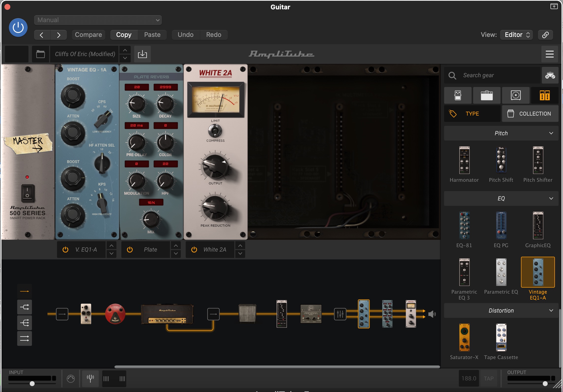563x392 pixels.
Task: Select the amp head in signal chain
Action: 167,314
